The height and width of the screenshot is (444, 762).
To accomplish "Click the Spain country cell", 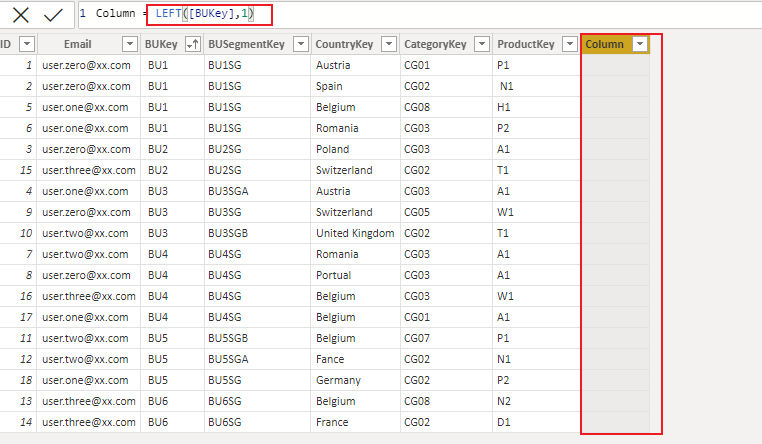I will pos(355,86).
